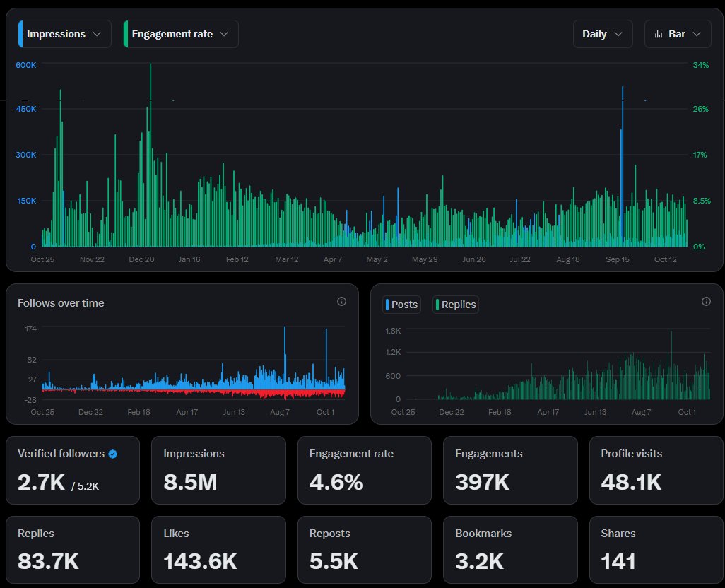Click the bar chart icon beside Bar
The height and width of the screenshot is (588, 725).
[659, 34]
